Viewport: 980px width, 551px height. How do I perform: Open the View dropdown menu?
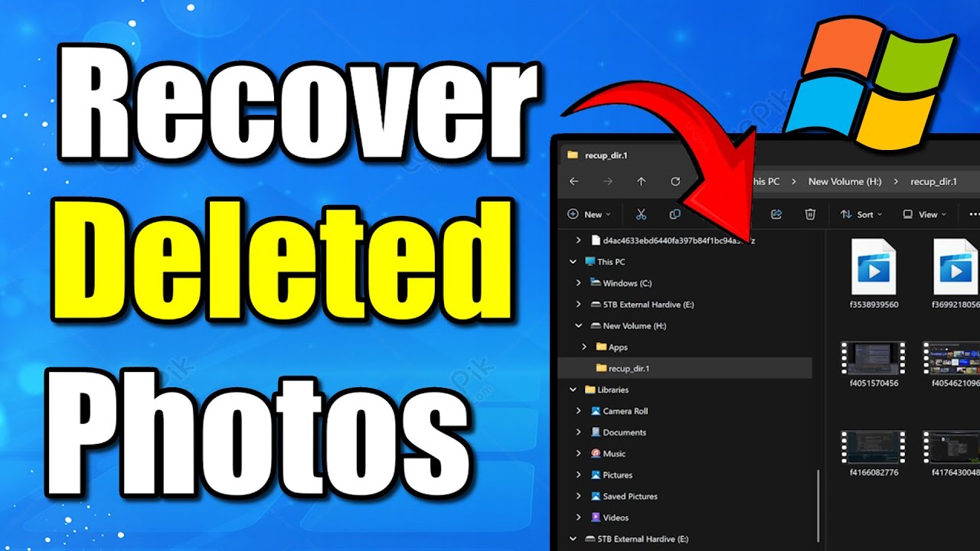tap(925, 214)
